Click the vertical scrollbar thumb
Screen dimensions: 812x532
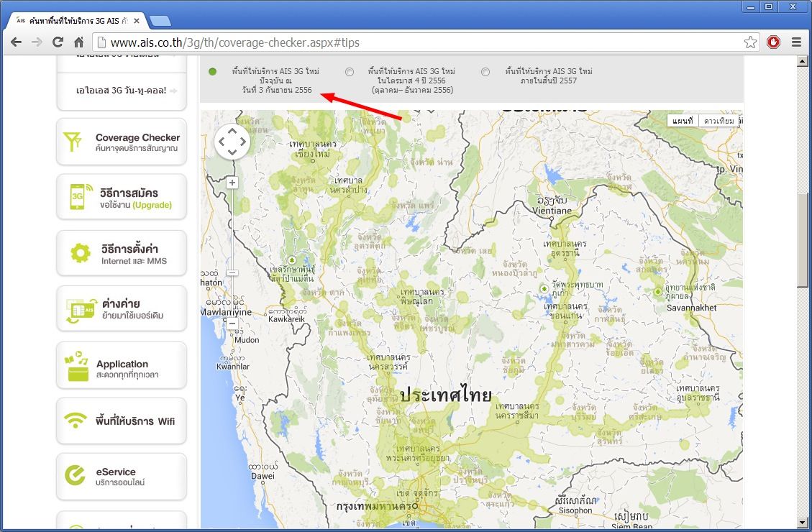tap(802, 240)
